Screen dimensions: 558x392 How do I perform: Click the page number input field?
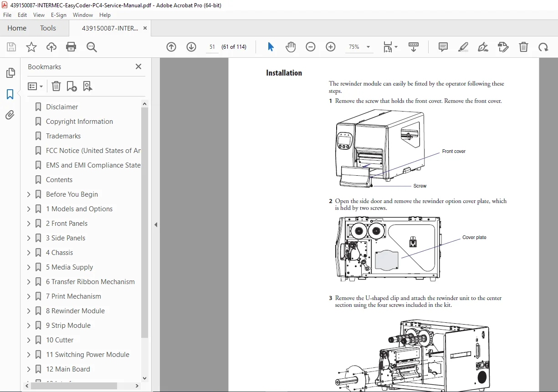[212, 47]
